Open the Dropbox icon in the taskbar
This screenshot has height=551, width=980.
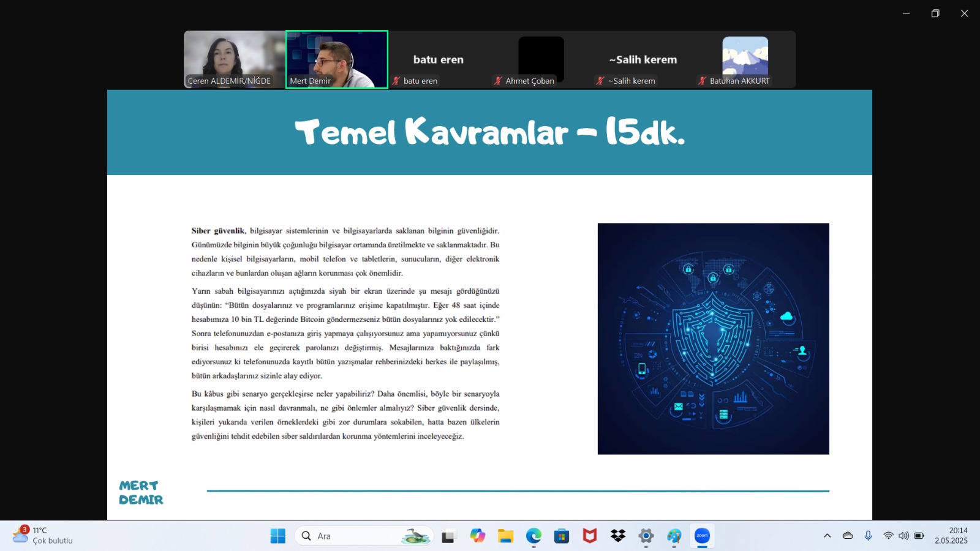coord(618,536)
